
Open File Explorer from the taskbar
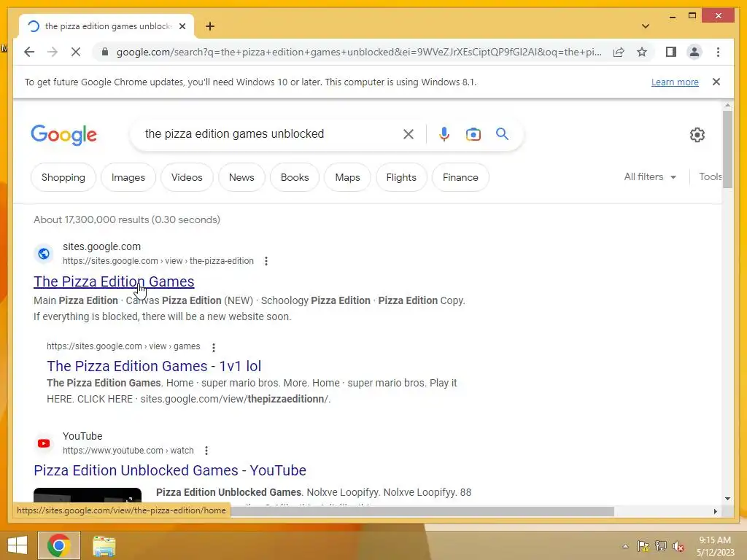104,545
